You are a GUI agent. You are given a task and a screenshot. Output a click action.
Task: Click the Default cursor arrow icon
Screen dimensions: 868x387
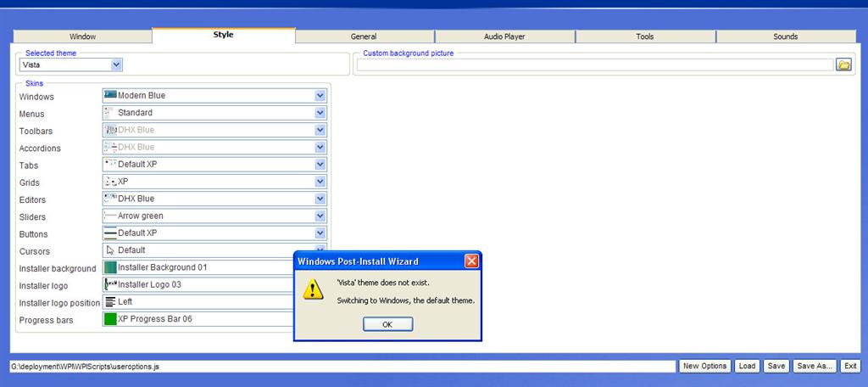110,250
